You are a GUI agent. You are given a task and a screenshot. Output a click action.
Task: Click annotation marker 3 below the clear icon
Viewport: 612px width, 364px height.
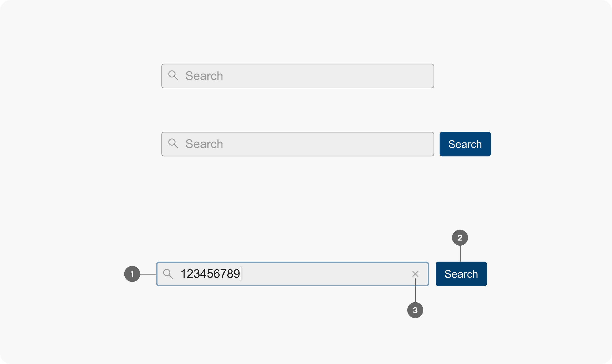coord(415,310)
